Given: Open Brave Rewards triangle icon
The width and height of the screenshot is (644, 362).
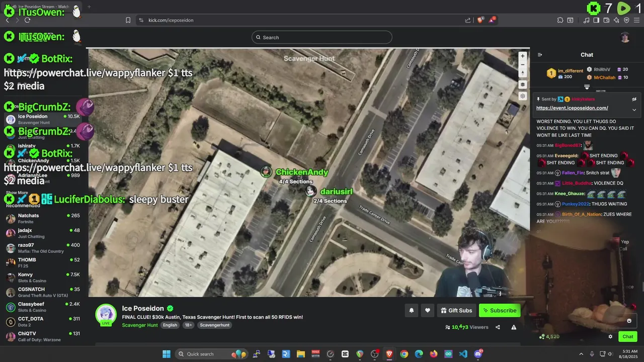Looking at the screenshot, I should pyautogui.click(x=492, y=20).
